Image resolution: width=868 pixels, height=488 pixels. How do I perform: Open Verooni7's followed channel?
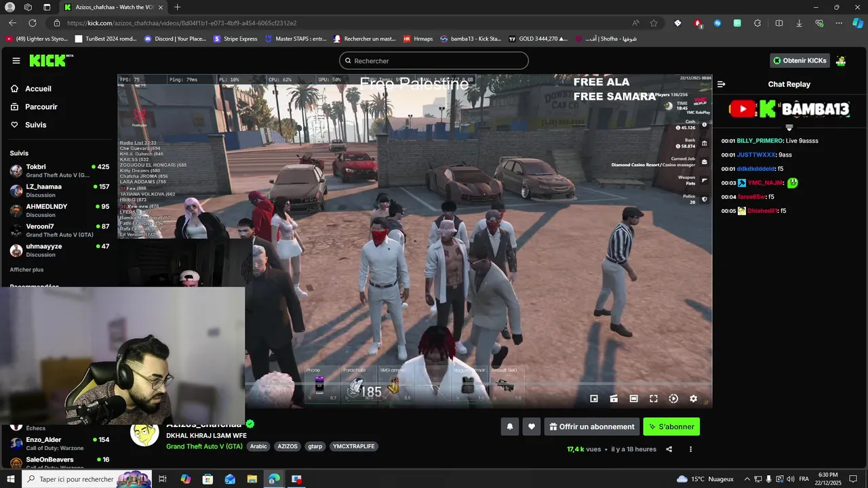[x=60, y=230]
